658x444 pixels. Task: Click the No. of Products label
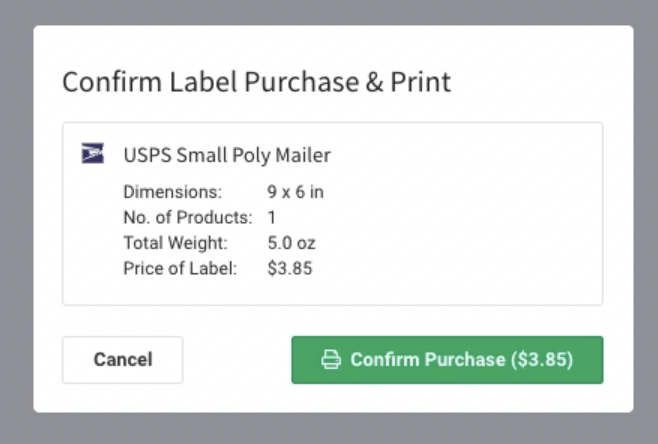[x=188, y=217]
